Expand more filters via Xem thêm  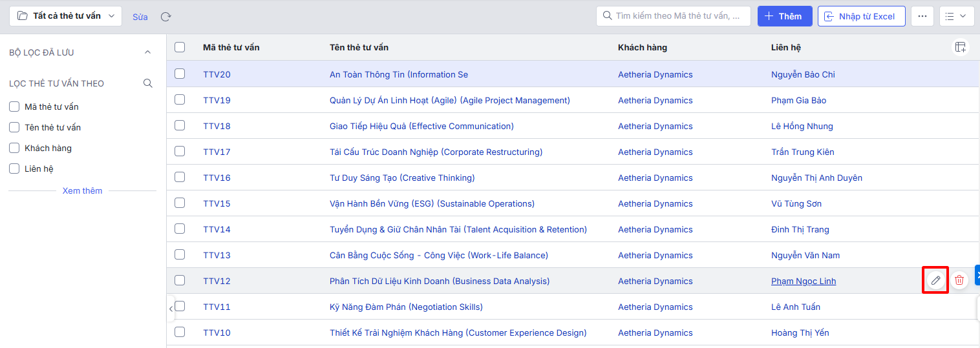(x=82, y=190)
